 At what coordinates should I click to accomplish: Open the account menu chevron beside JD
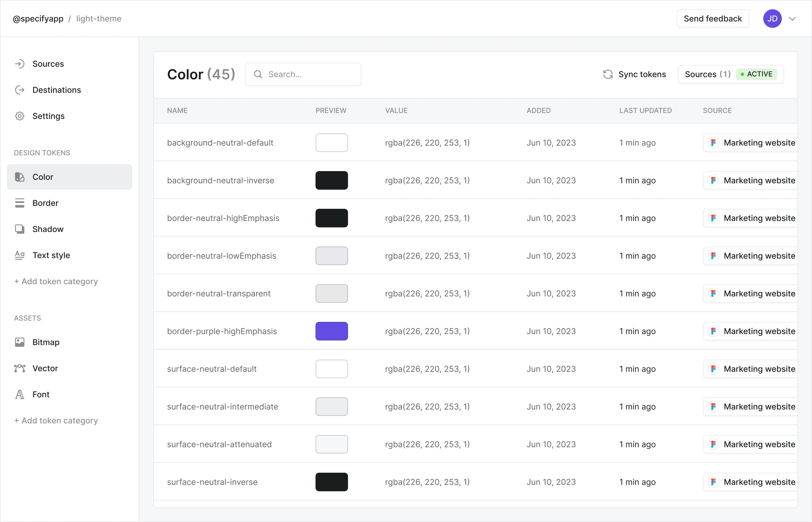(x=792, y=19)
